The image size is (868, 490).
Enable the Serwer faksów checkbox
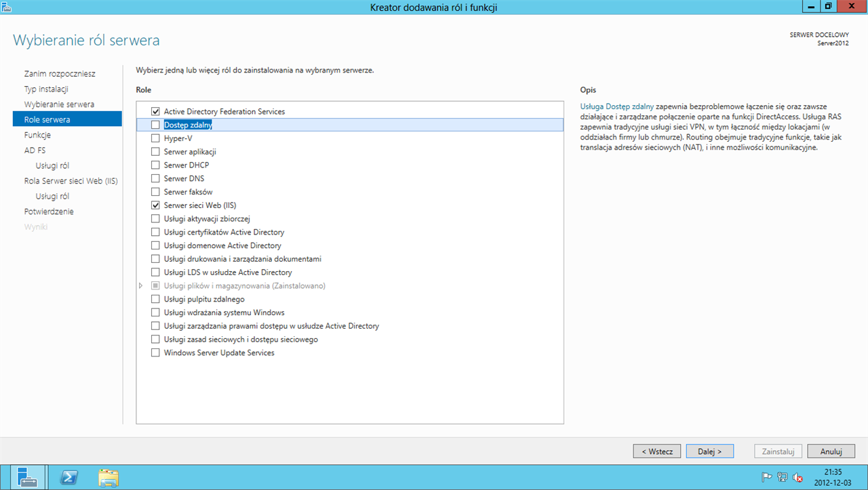coord(155,192)
